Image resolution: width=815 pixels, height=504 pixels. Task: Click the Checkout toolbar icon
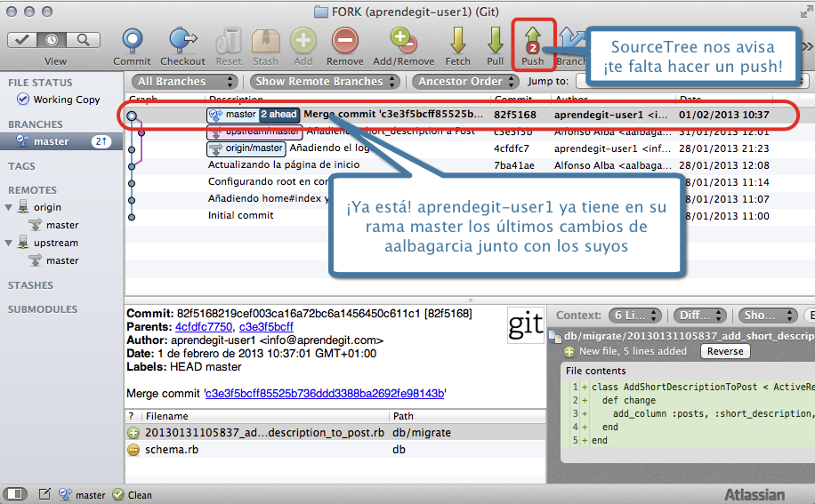coord(182,41)
